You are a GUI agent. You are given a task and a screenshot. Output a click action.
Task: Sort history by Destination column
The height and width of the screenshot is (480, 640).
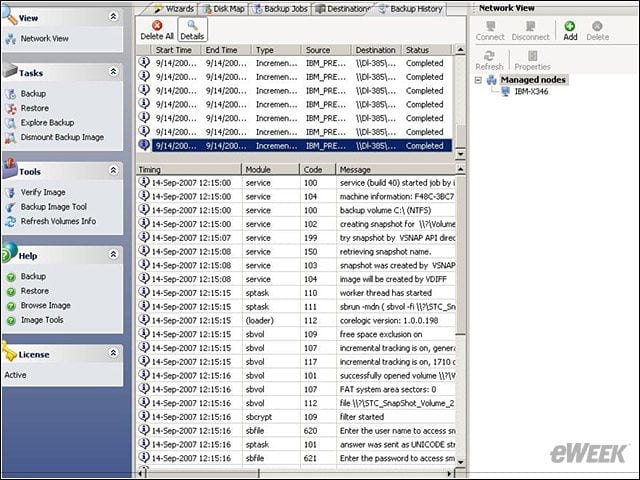(376, 50)
